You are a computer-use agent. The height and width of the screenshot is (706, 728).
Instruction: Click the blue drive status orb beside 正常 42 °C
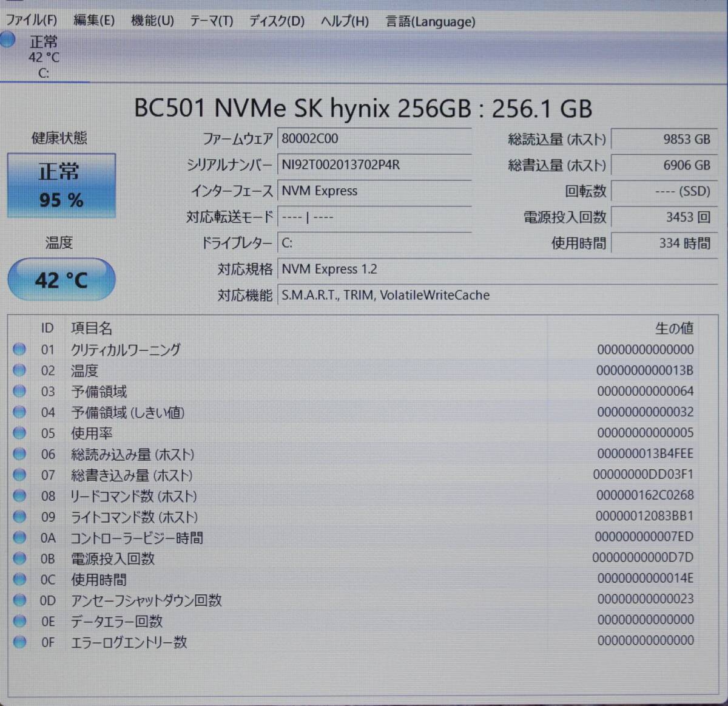[8, 40]
